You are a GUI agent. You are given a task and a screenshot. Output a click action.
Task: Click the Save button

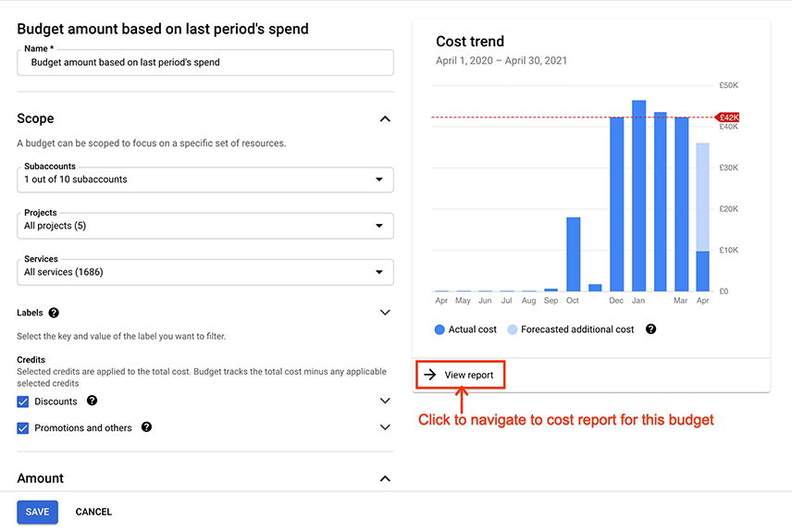pos(37,512)
